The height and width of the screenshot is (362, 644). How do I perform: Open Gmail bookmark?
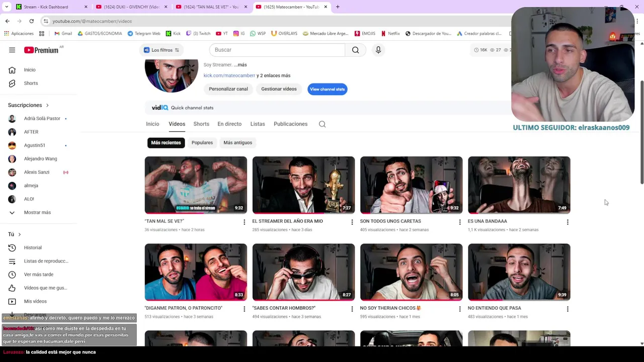63,34
